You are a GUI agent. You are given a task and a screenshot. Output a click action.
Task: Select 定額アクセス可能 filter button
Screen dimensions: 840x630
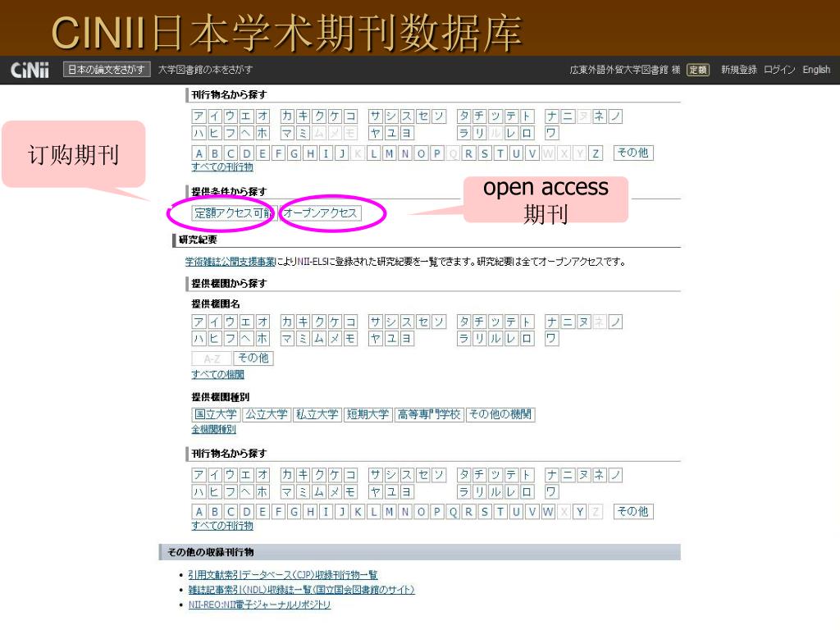[234, 213]
